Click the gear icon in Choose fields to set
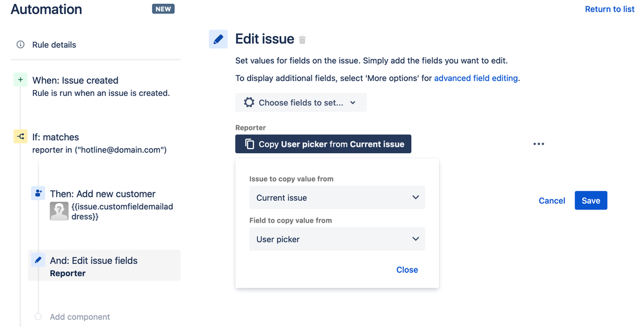This screenshot has width=644, height=327. [249, 102]
